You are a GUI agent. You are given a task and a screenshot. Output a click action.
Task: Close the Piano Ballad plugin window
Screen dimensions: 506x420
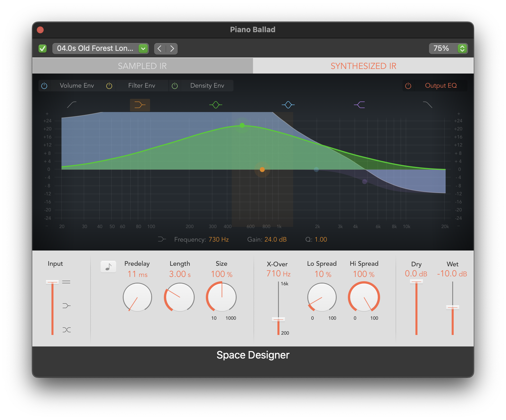point(40,30)
